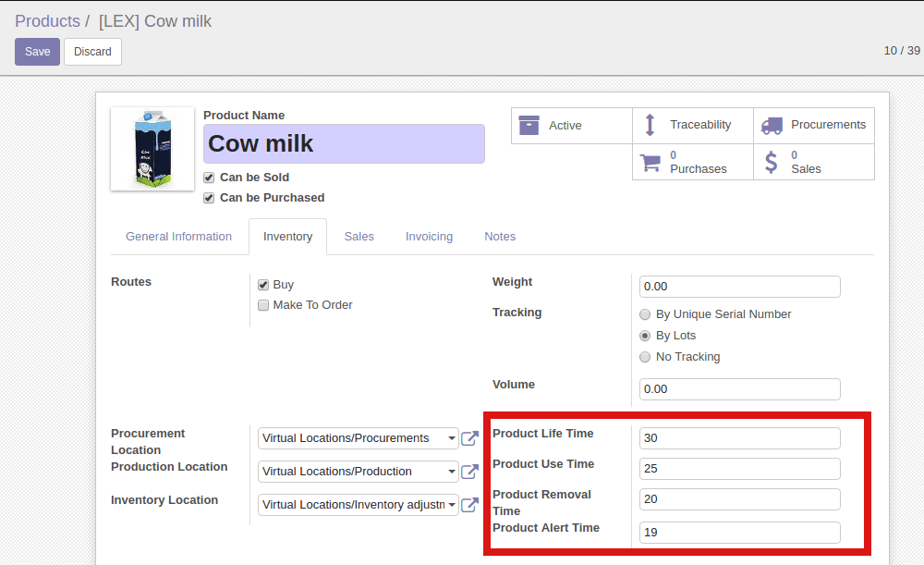Discard changes to the product
This screenshot has width=924, height=565.
[92, 52]
